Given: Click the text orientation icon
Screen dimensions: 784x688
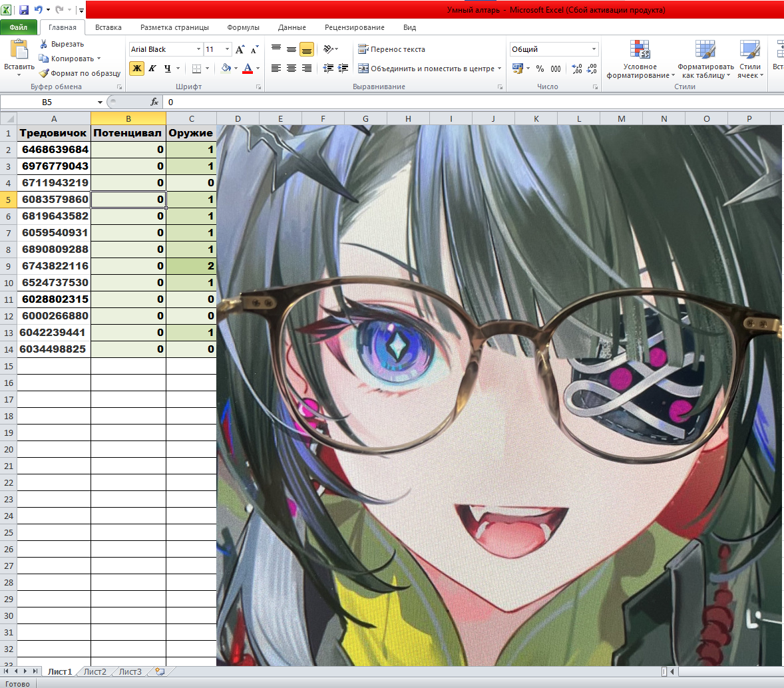Looking at the screenshot, I should (328, 49).
